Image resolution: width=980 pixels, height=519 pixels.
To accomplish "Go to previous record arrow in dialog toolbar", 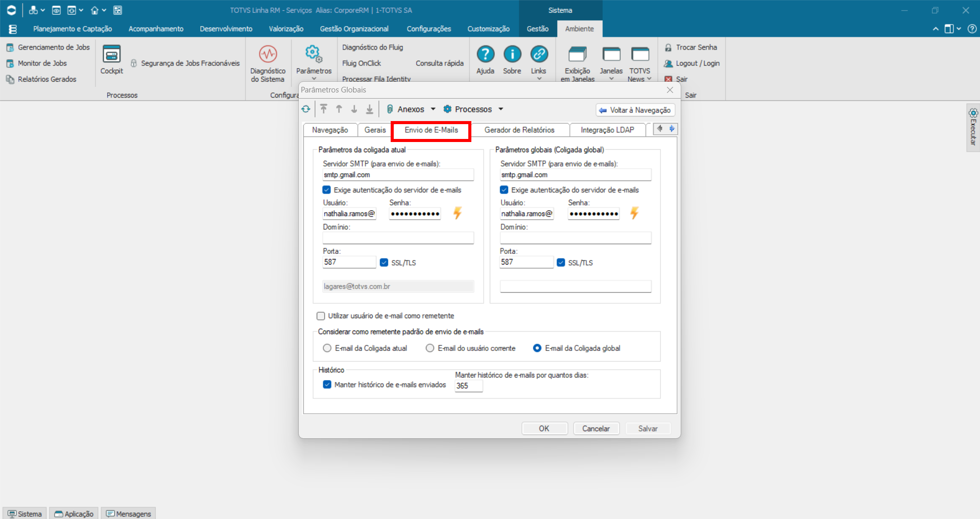I will click(339, 109).
